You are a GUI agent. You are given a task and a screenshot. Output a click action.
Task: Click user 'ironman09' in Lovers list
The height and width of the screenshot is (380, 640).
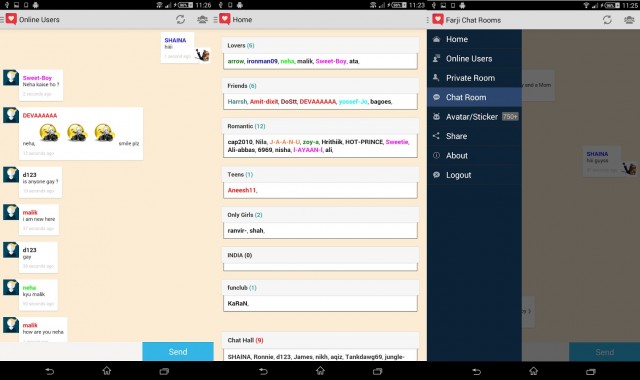point(262,61)
